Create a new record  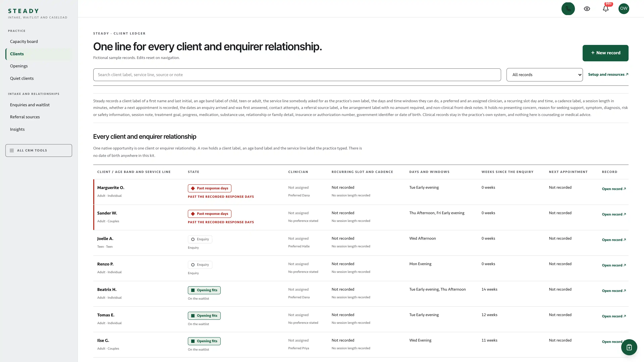(x=605, y=53)
